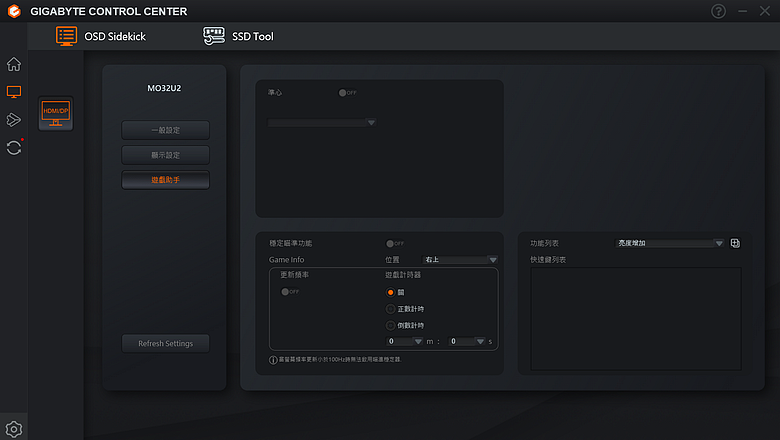Click the MO32U2 model name
The image size is (780, 440).
[x=164, y=88]
